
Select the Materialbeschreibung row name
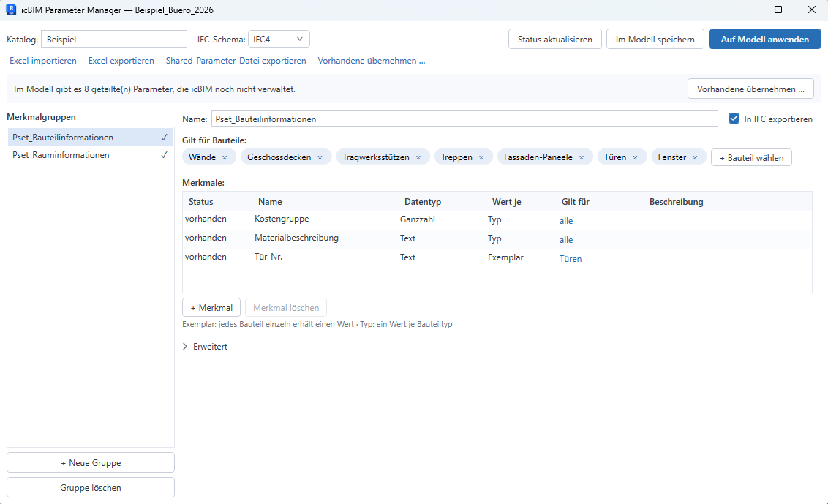(x=296, y=238)
